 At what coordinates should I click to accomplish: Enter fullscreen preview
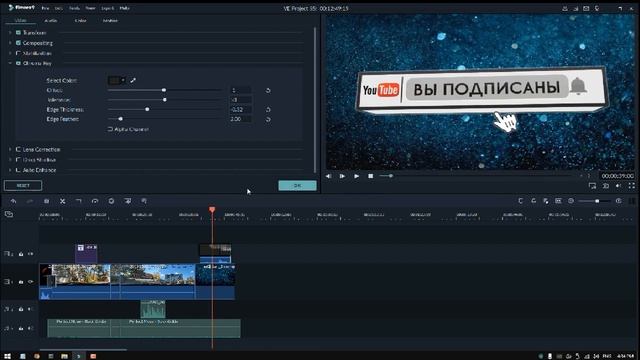[632, 186]
